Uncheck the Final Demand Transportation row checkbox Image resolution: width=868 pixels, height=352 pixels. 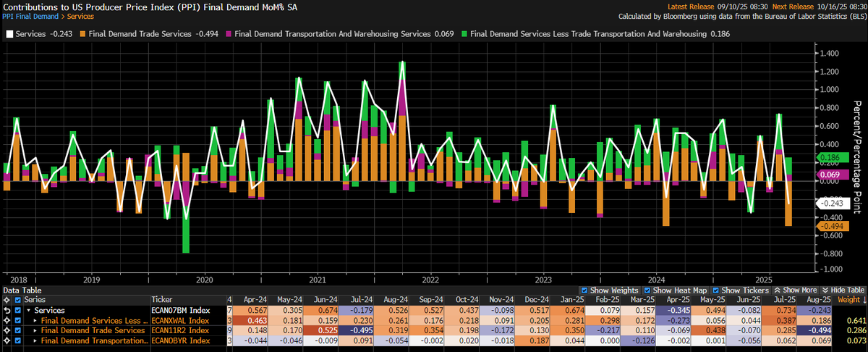18,340
